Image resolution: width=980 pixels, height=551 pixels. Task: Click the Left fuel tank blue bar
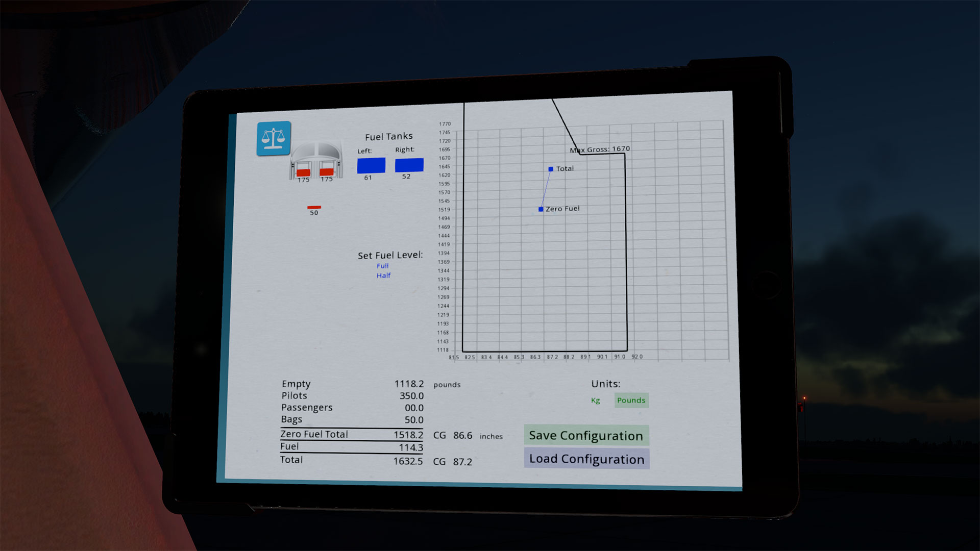coord(371,165)
